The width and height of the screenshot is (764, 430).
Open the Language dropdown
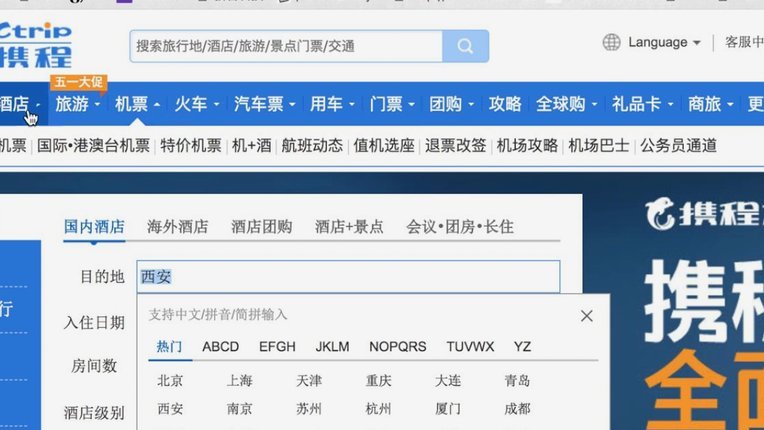tap(664, 42)
